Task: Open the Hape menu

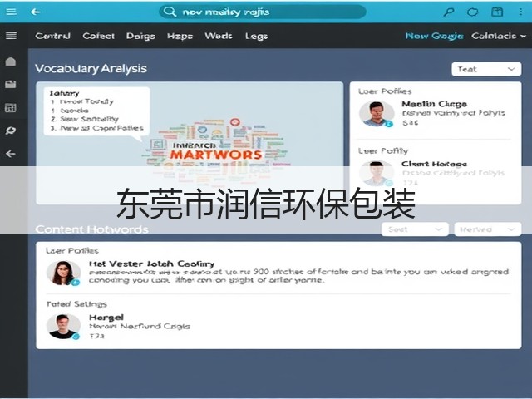Action: [x=180, y=37]
